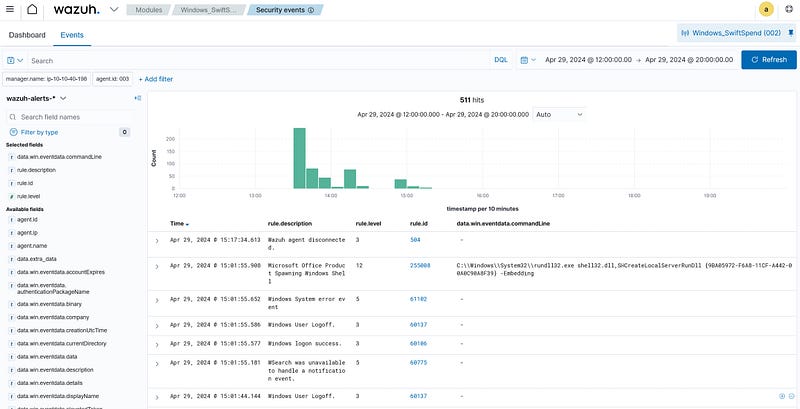Toggle Filter by type options
800x409 pixels.
40,132
